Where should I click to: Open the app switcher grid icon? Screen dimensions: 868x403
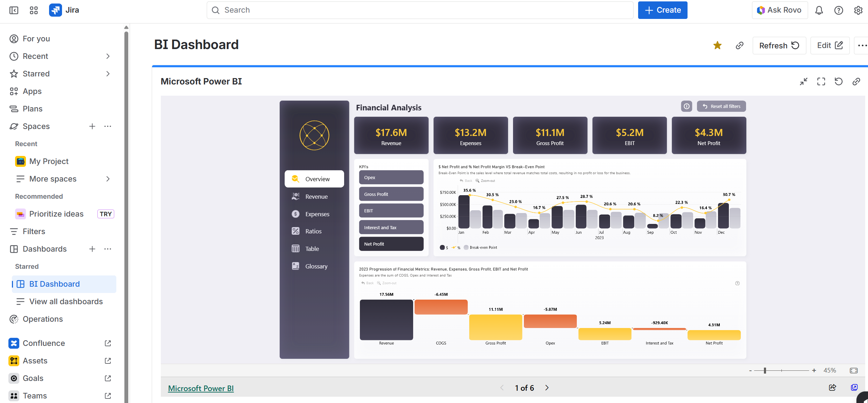pos(34,10)
